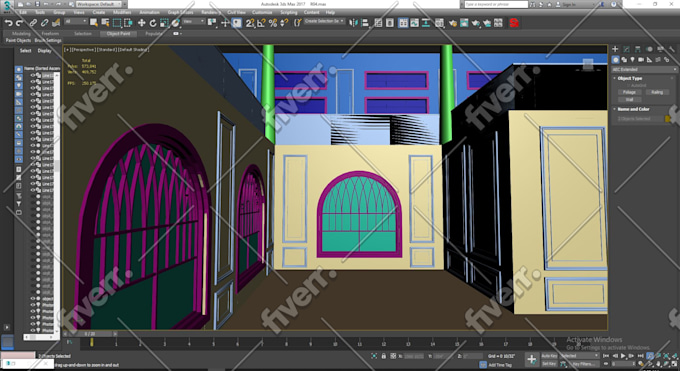Click the red S plugin icon

point(514,23)
